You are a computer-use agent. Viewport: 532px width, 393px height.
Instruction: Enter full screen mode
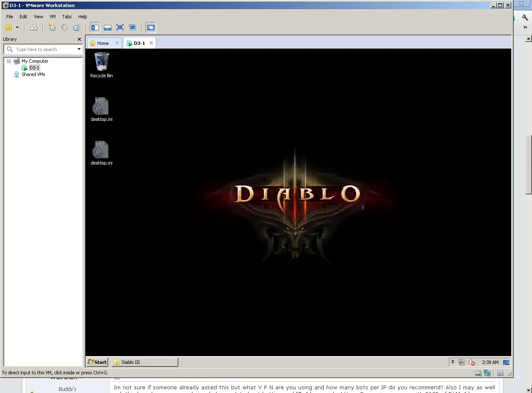tap(120, 27)
